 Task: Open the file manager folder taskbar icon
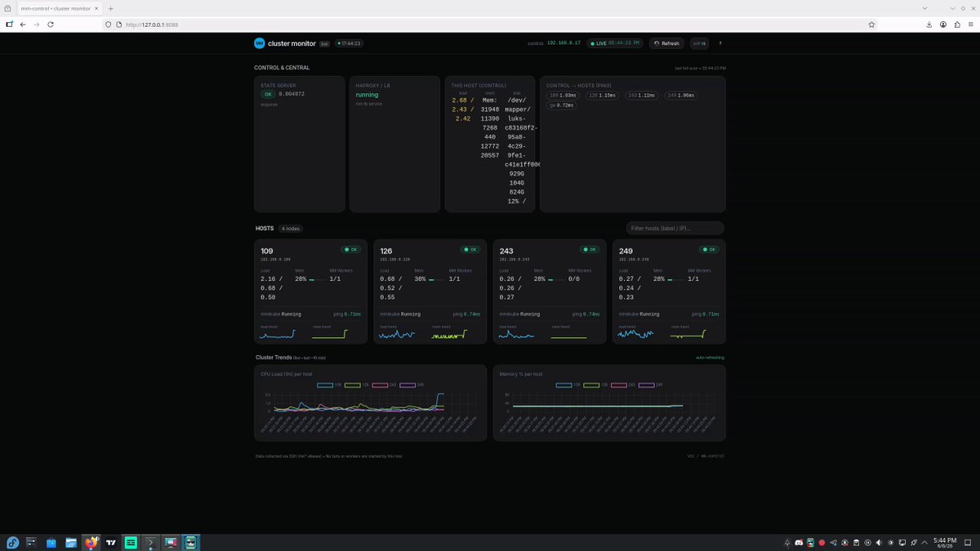point(72,542)
